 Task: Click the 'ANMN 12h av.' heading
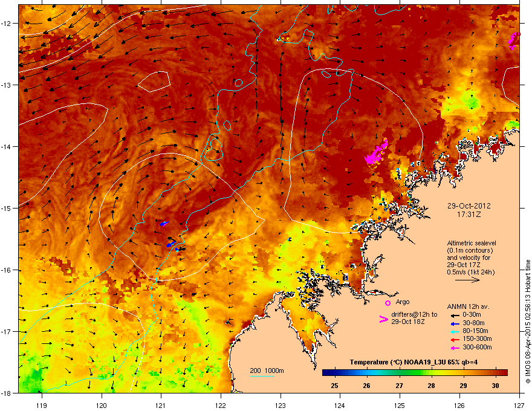[x=468, y=306]
